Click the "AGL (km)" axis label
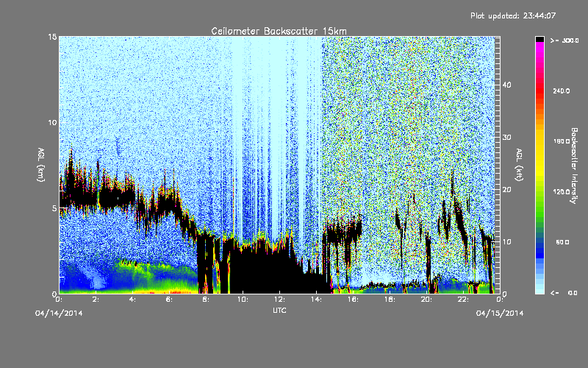 41,165
